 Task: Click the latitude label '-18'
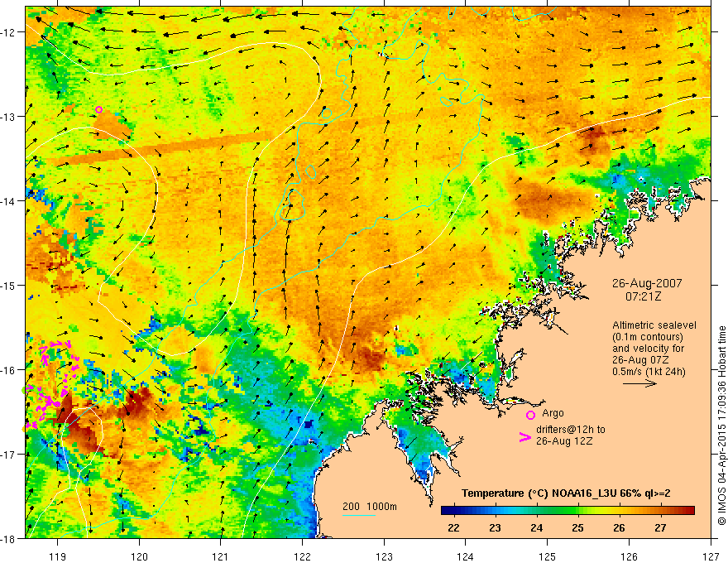[9, 538]
